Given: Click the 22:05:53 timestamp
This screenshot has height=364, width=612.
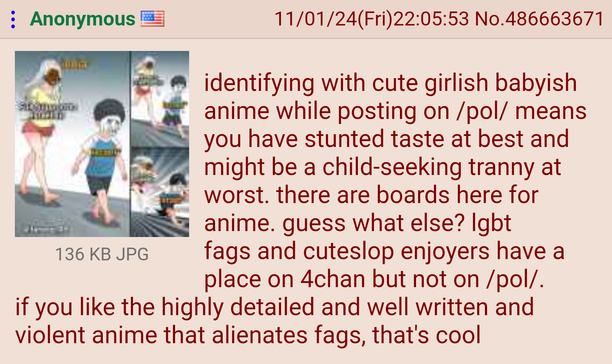Looking at the screenshot, I should pos(431,19).
